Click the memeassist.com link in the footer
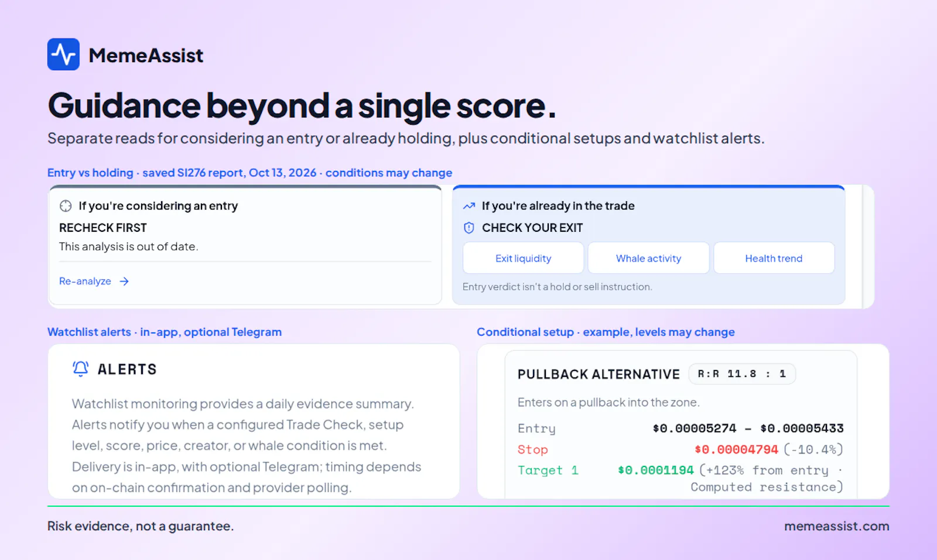The width and height of the screenshot is (937, 560). [836, 526]
